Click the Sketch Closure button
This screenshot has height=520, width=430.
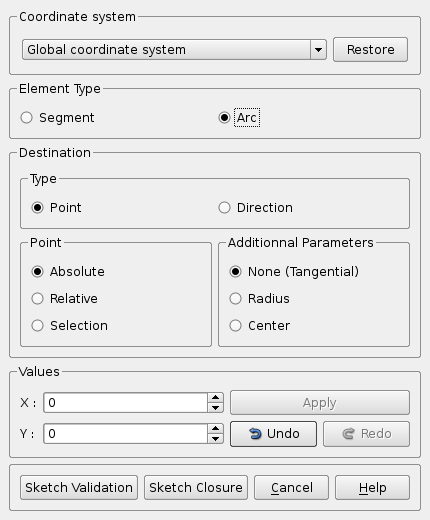(196, 488)
